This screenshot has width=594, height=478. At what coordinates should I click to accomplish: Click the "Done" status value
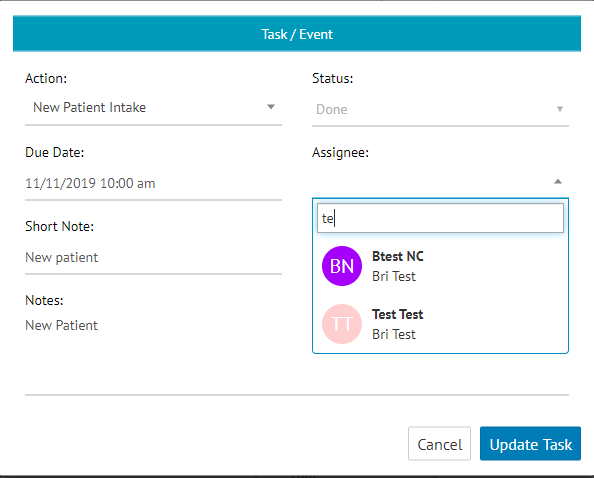click(x=331, y=109)
